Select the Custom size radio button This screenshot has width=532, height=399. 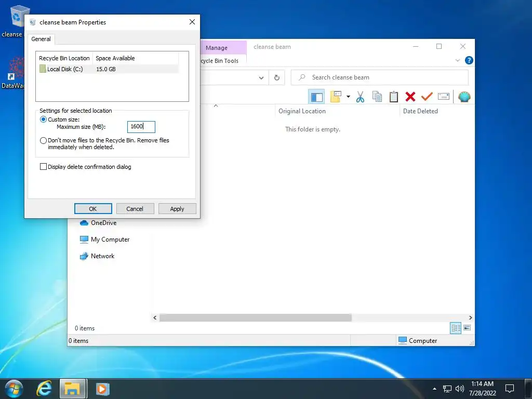pos(43,119)
